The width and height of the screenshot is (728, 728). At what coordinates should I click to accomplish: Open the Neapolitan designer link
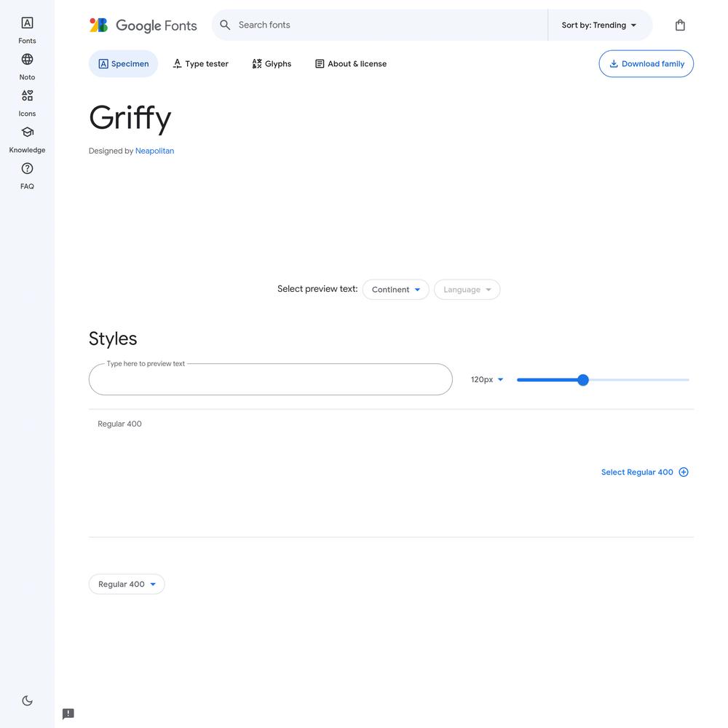[x=154, y=151]
